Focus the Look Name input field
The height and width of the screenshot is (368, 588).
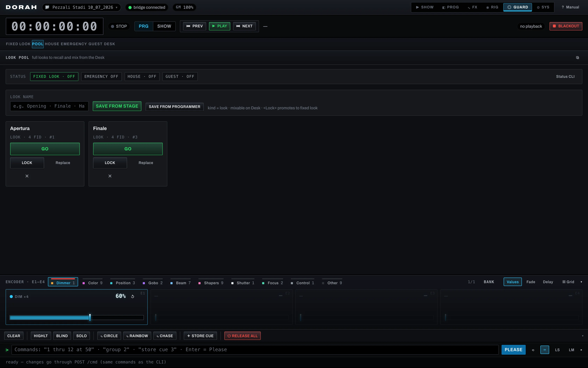tap(49, 106)
